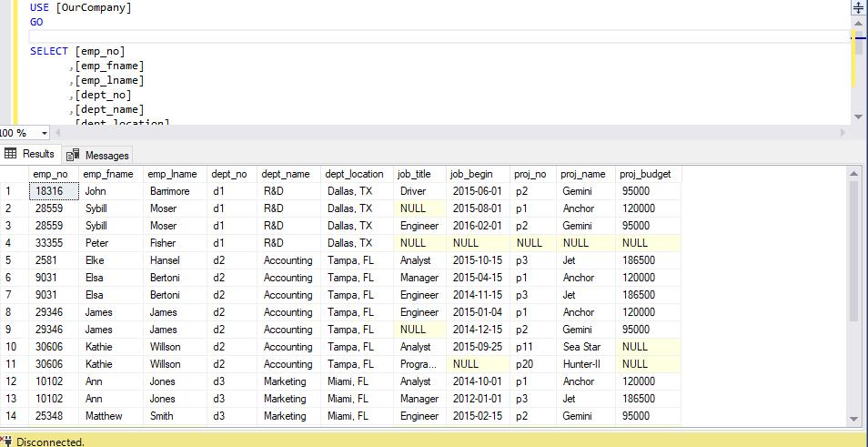Click the USE [OurCompany] line in editor
868x447 pixels.
pyautogui.click(x=81, y=8)
